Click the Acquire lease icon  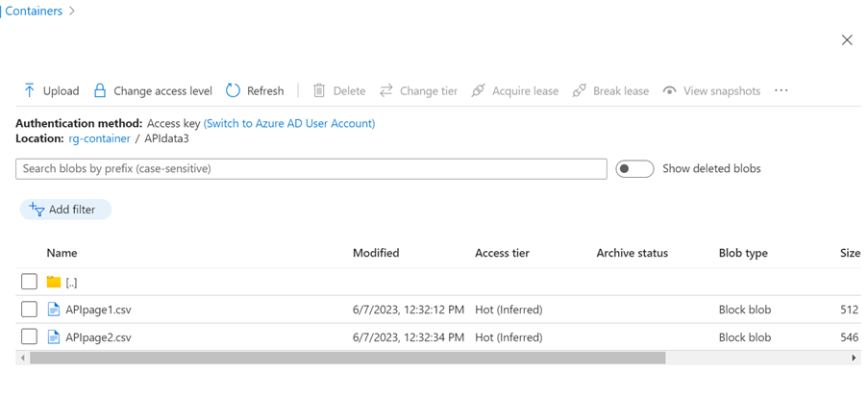point(478,90)
